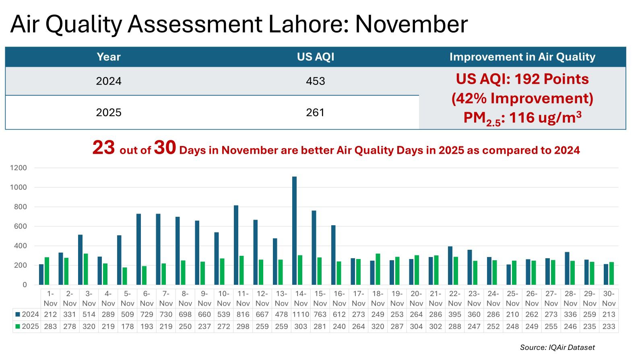Click the 2024 blue legend swatch
This screenshot has width=644, height=362.
pos(17,315)
